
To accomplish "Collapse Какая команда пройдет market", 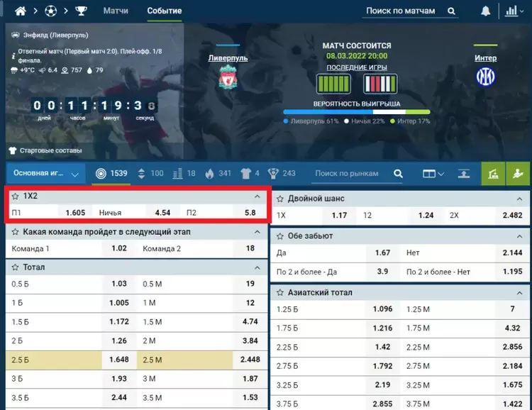I will [257, 232].
